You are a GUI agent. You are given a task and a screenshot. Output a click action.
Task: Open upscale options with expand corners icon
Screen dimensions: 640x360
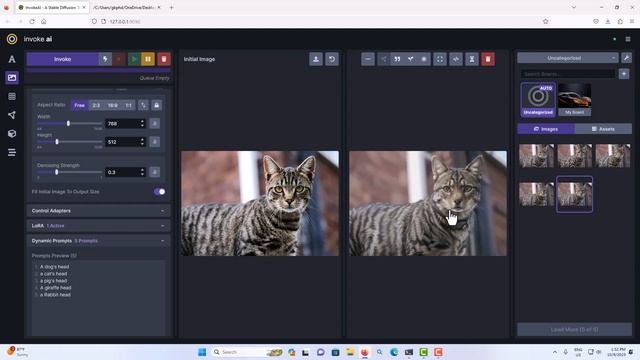coord(440,59)
